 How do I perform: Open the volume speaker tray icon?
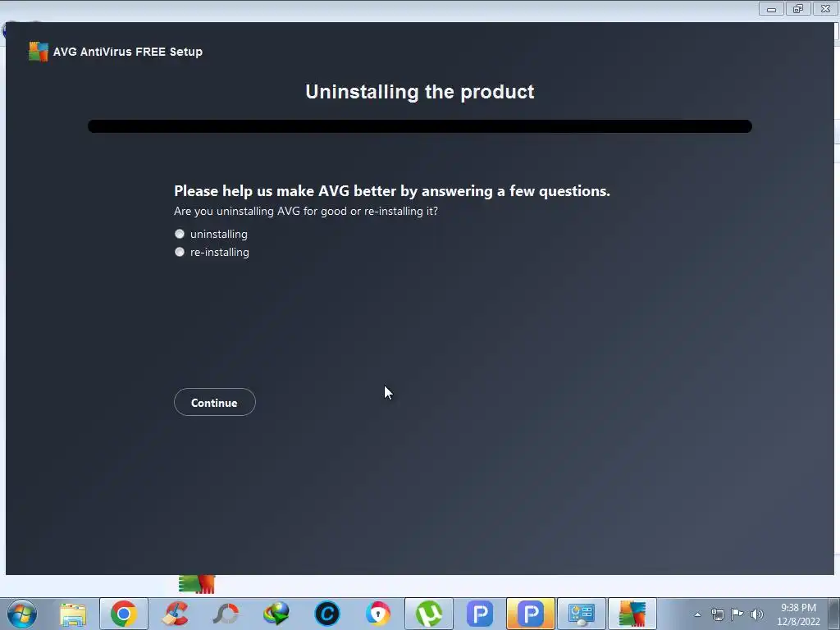click(757, 614)
